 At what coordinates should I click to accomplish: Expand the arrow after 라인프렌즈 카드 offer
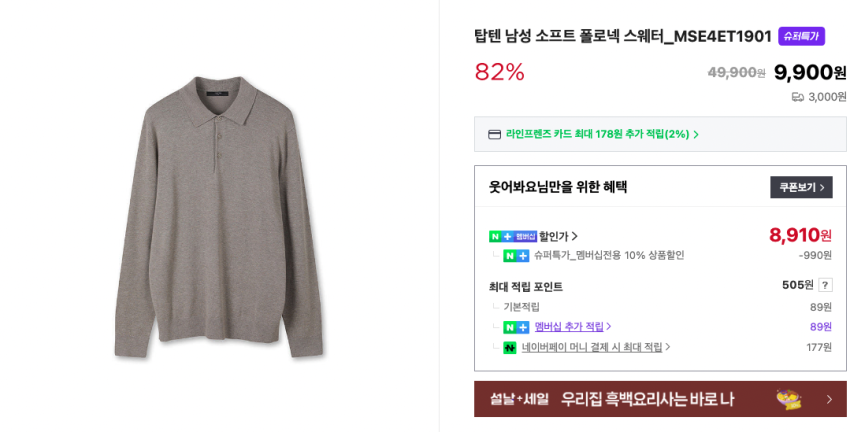(x=696, y=134)
